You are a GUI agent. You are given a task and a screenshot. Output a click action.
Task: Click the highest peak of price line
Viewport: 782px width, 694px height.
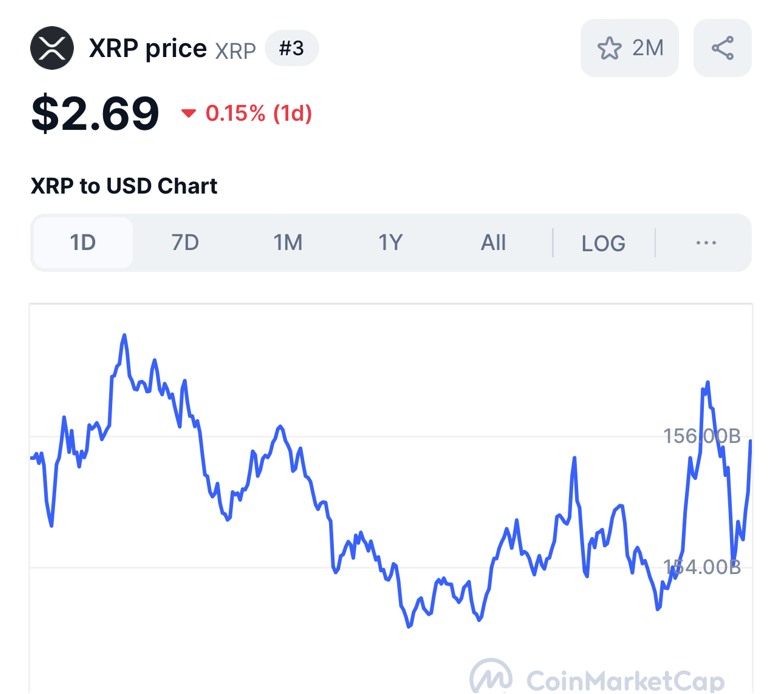pyautogui.click(x=124, y=335)
